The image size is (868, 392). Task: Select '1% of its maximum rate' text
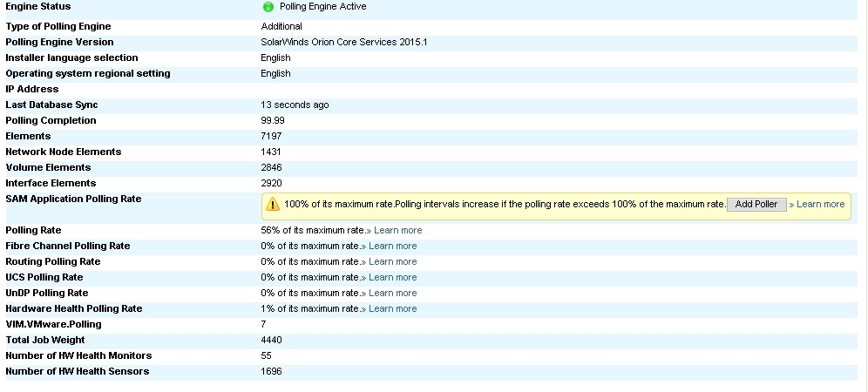pyautogui.click(x=310, y=309)
